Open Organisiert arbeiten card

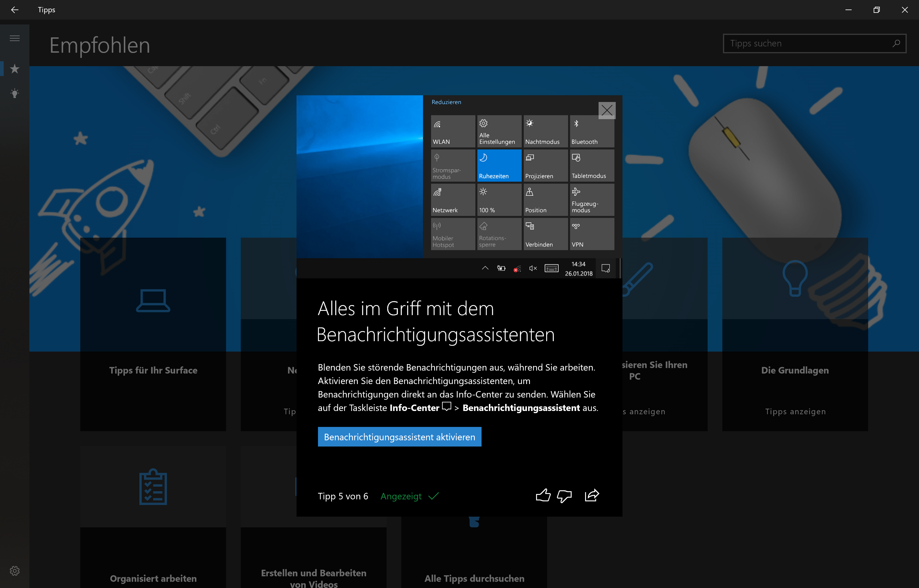click(x=153, y=517)
